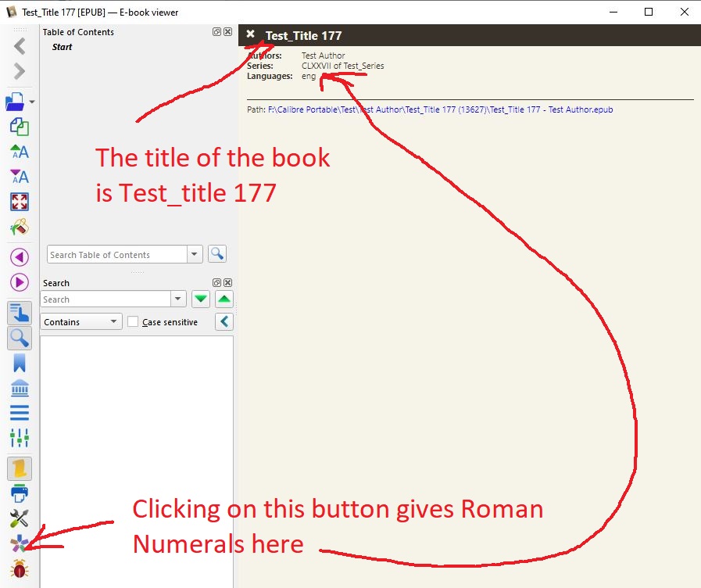701x588 pixels.
Task: Open the recent books arrow beside the Open icon
Action: (32, 102)
